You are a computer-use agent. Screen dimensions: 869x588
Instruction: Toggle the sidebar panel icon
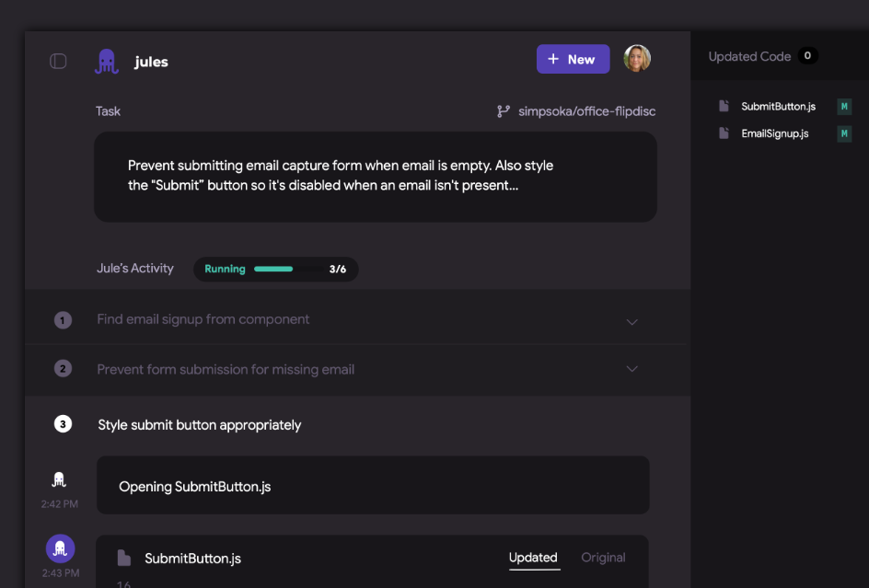pyautogui.click(x=58, y=62)
